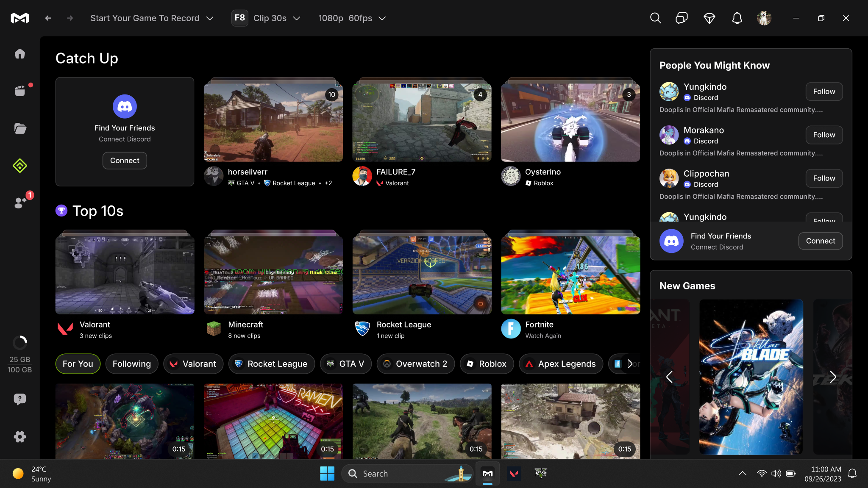
Task: Show hidden system tray icons
Action: tap(743, 474)
